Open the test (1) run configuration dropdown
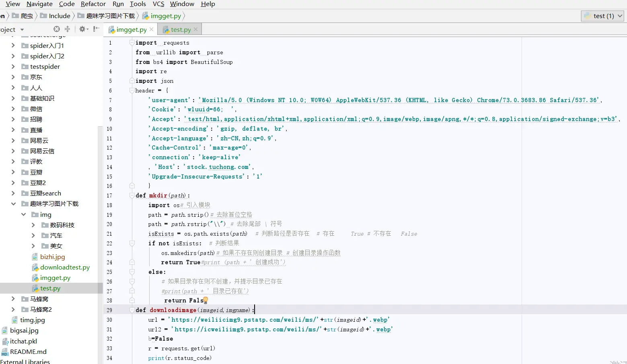Image resolution: width=627 pixels, height=364 pixels. click(602, 16)
